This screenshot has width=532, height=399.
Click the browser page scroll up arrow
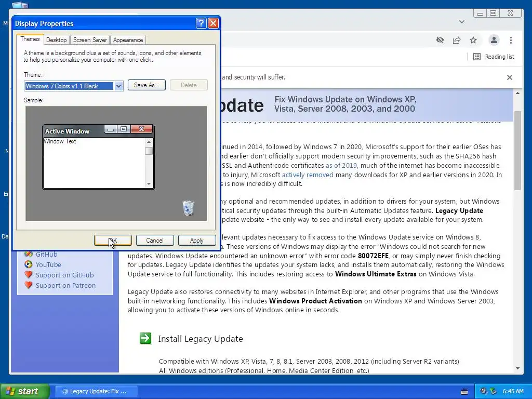(517, 94)
